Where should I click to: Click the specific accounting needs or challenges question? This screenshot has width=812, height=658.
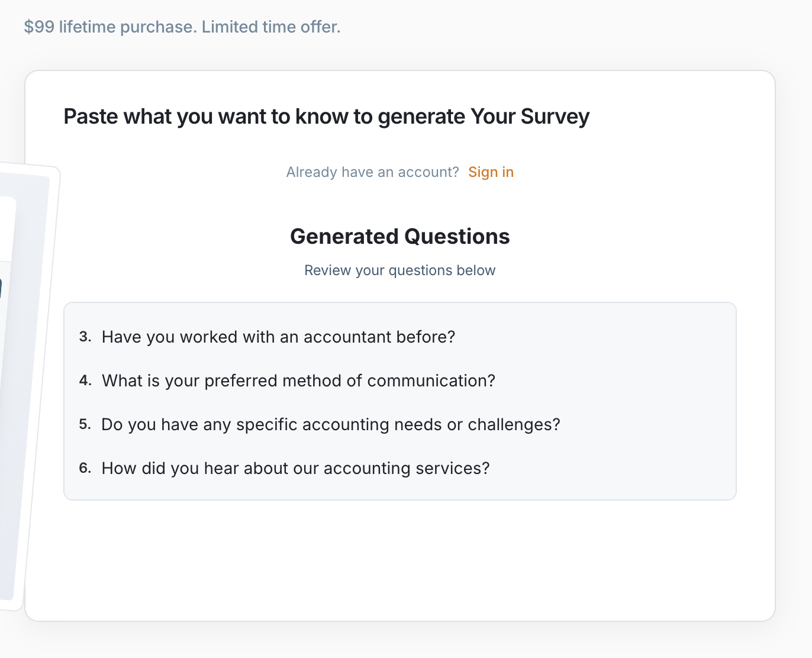point(330,425)
